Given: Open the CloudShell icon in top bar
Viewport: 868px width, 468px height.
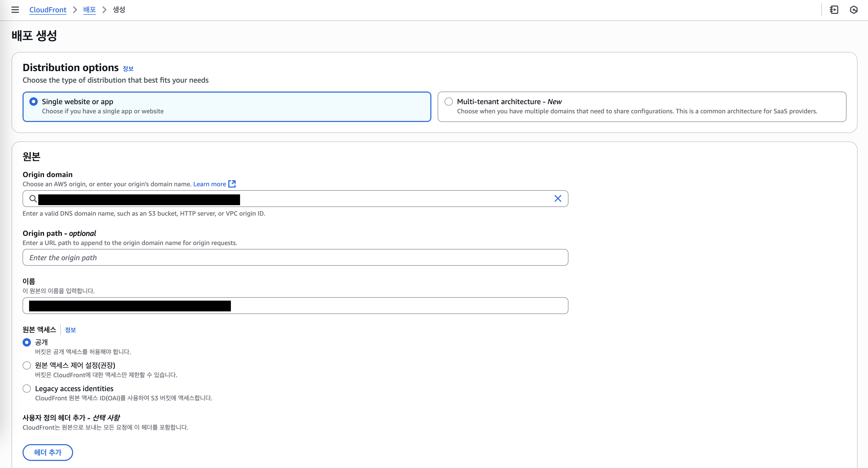Looking at the screenshot, I should coord(834,10).
